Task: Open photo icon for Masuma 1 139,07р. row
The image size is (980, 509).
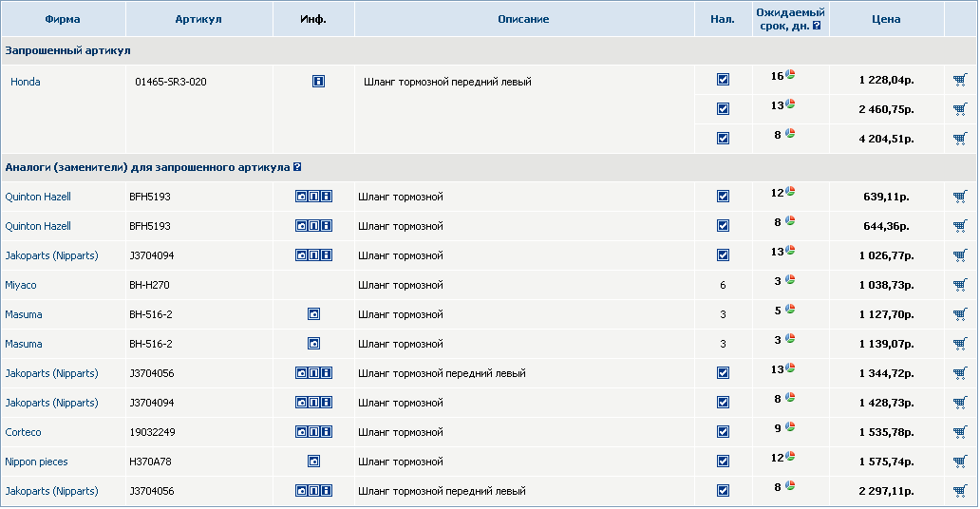Action: (x=313, y=344)
